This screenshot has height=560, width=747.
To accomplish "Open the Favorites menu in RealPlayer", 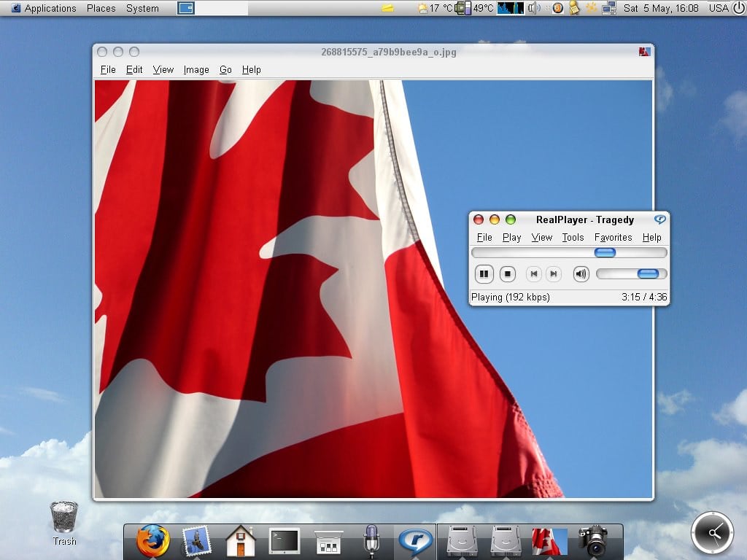I will [613, 237].
